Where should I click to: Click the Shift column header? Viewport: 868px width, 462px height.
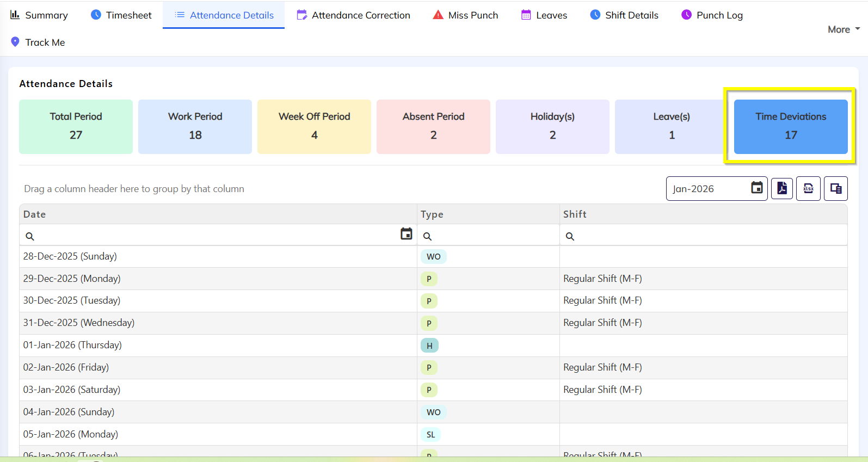(x=704, y=214)
